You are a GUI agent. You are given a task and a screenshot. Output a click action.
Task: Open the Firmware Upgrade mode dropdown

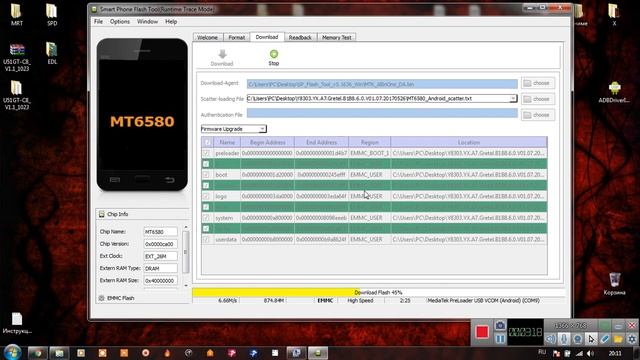pos(233,129)
